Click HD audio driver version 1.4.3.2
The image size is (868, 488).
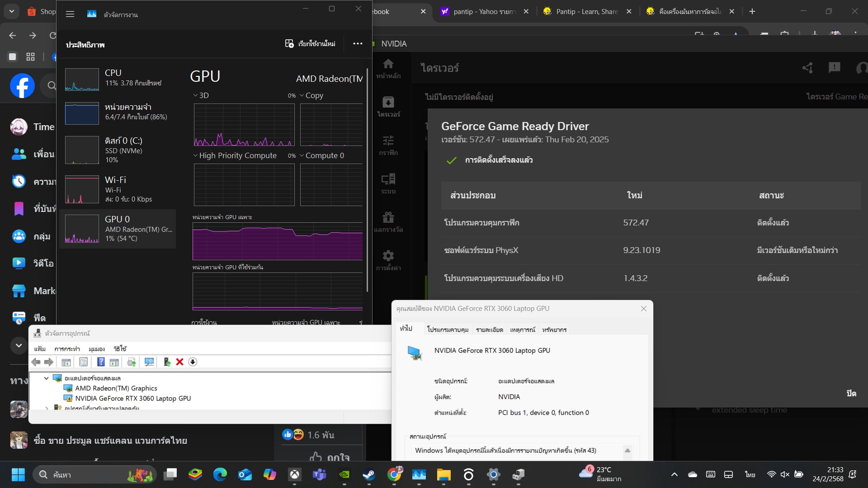click(635, 278)
